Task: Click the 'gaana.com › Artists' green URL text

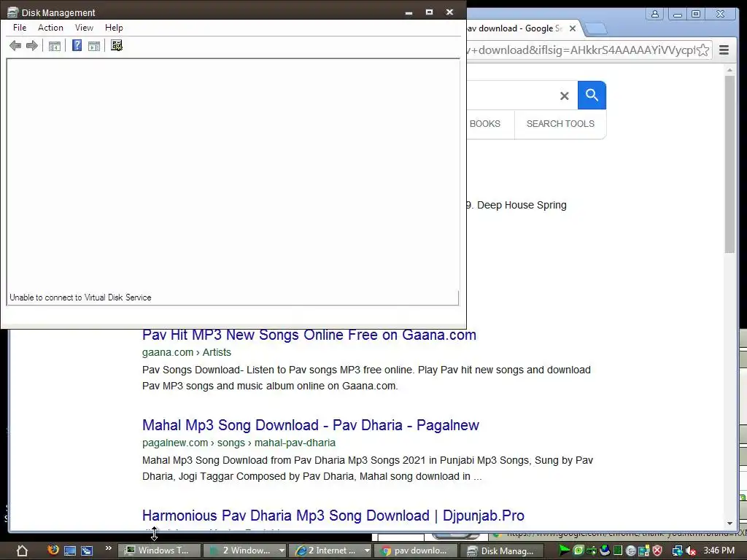Action: pyautogui.click(x=186, y=352)
